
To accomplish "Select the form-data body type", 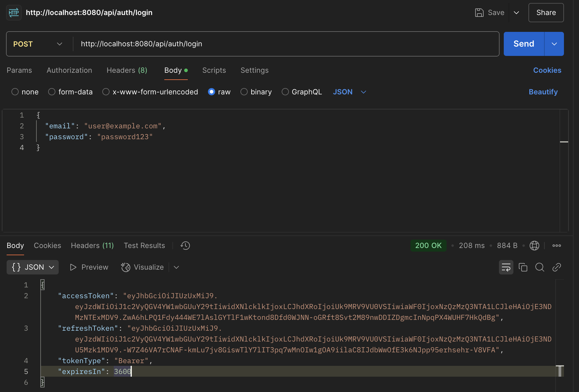I will (x=52, y=92).
